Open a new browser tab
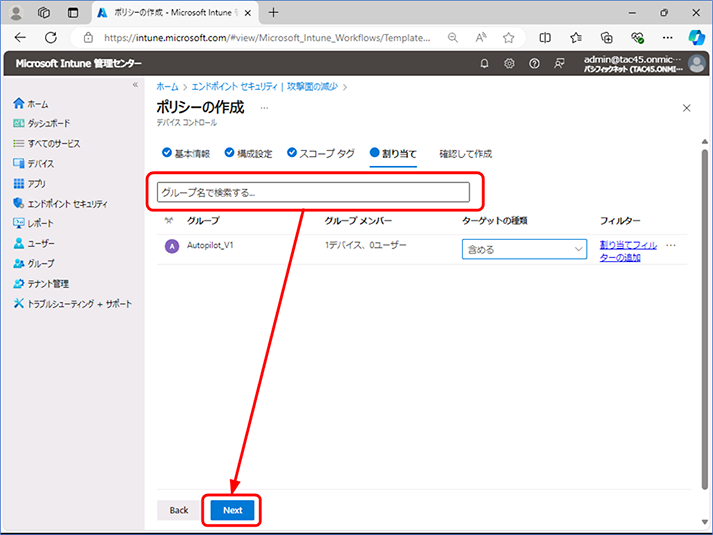Viewport: 713px width, 535px height. [273, 13]
